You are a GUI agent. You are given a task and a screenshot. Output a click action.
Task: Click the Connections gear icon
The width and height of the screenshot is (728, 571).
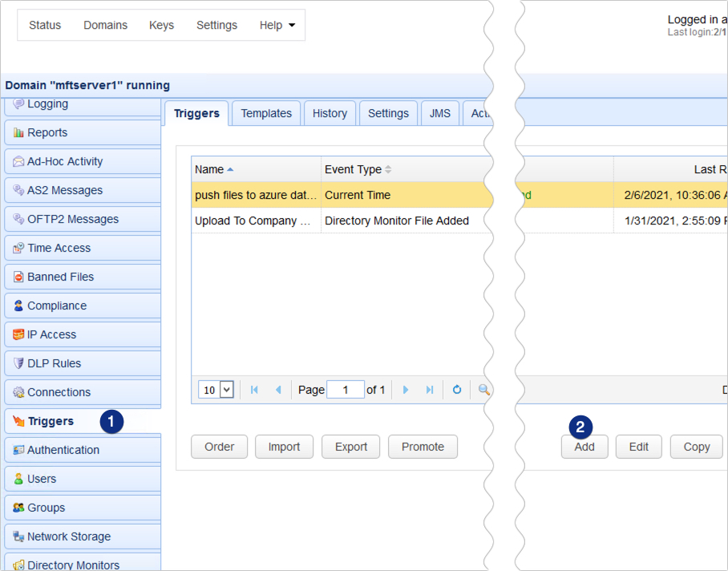click(18, 392)
